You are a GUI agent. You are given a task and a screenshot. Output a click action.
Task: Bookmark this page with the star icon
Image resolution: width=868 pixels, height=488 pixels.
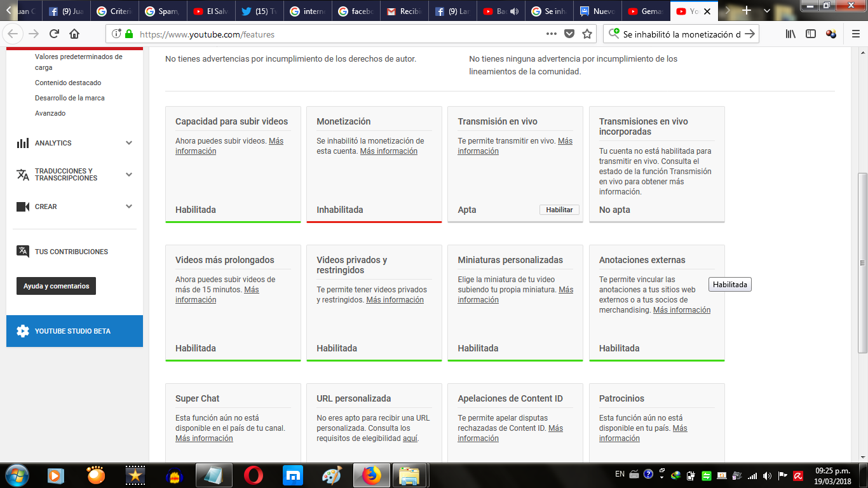coord(587,34)
